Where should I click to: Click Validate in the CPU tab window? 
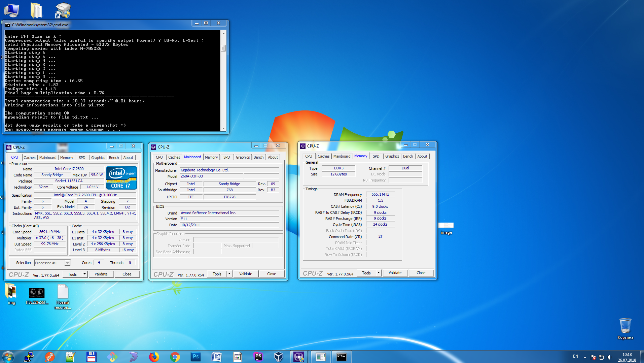point(101,274)
